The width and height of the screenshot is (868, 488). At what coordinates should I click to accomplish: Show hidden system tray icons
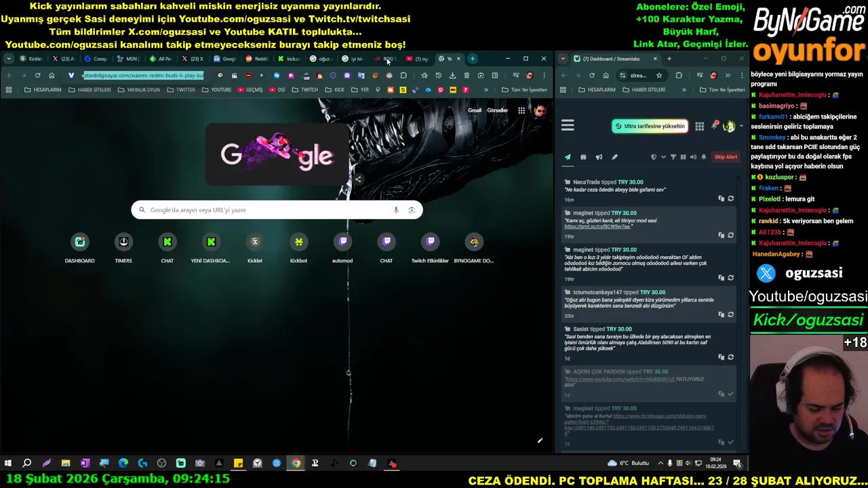click(x=660, y=464)
